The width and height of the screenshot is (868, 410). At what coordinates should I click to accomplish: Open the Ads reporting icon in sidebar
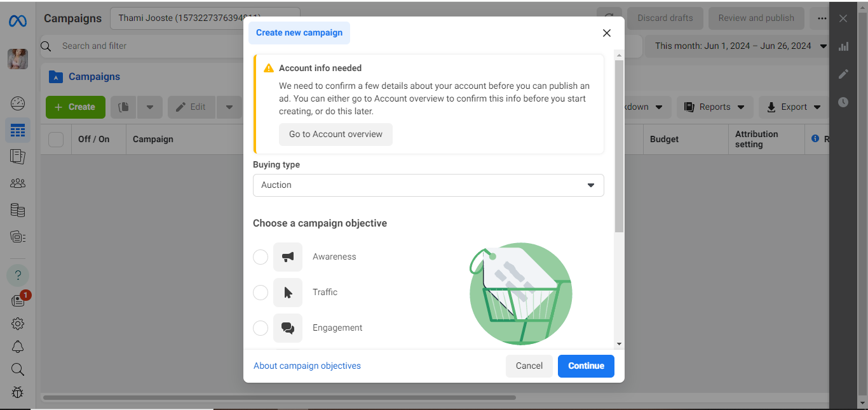tap(18, 157)
